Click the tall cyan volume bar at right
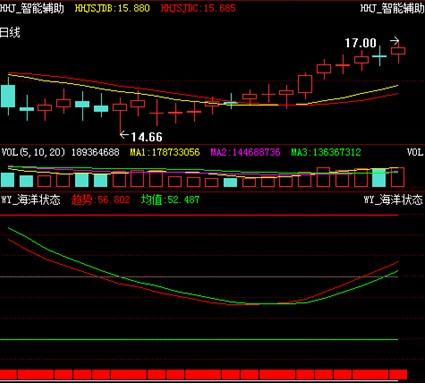 coord(379,178)
